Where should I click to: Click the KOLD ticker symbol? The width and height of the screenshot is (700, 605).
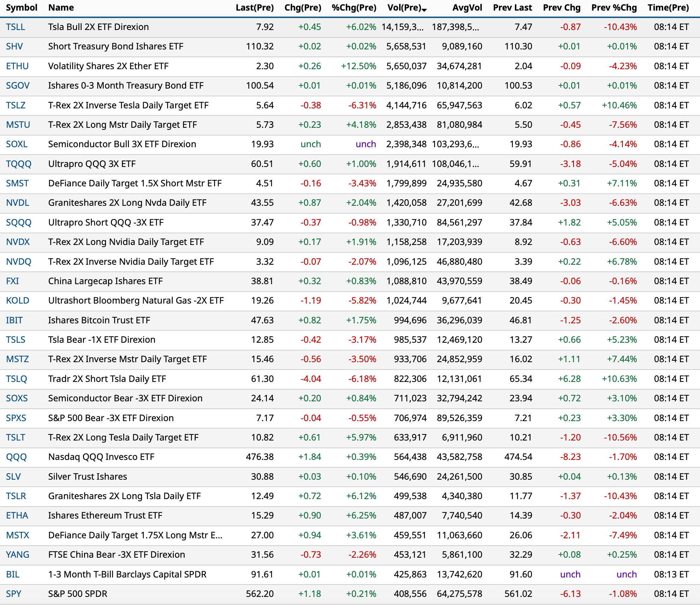point(18,301)
